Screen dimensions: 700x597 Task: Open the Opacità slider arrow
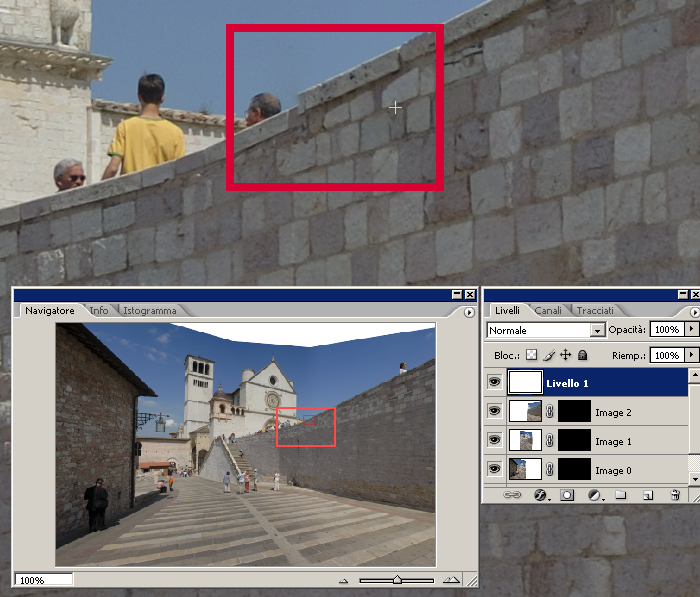pos(691,329)
